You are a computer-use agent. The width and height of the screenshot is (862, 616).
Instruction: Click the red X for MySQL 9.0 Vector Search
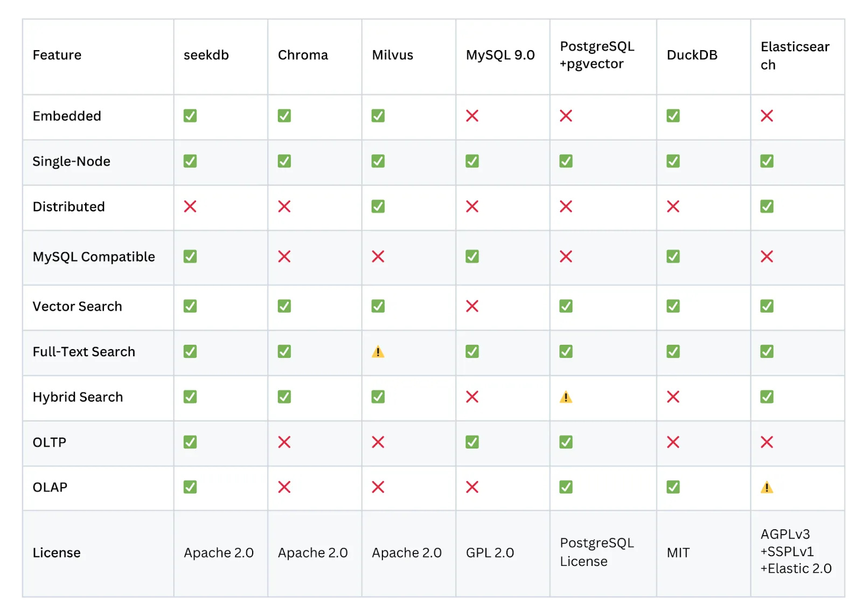coord(472,306)
